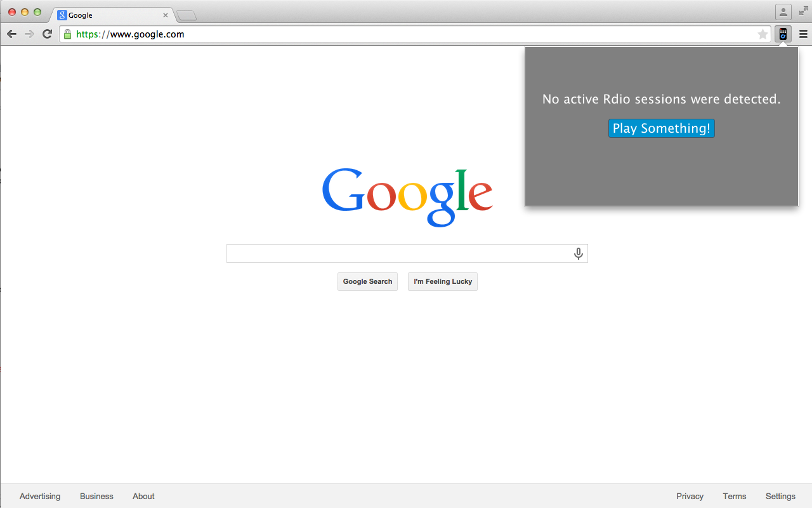Image resolution: width=812 pixels, height=508 pixels.
Task: Click the green zoom window button
Action: (37, 12)
